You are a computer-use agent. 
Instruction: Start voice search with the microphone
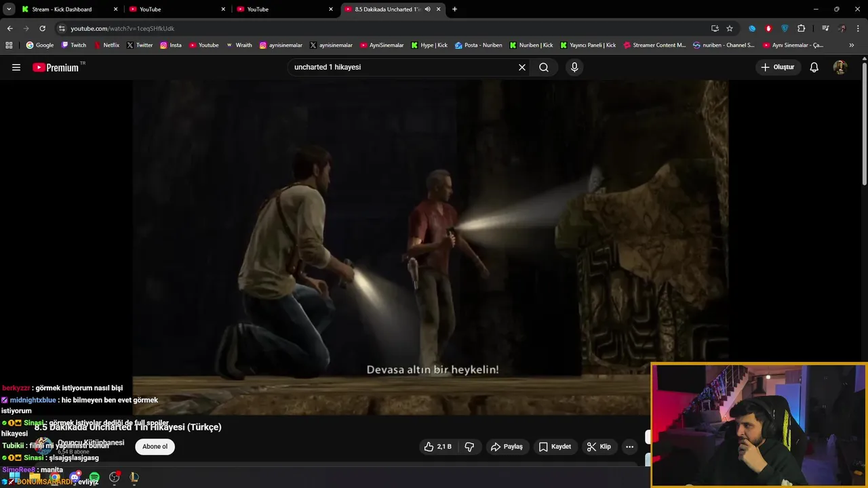pyautogui.click(x=574, y=67)
